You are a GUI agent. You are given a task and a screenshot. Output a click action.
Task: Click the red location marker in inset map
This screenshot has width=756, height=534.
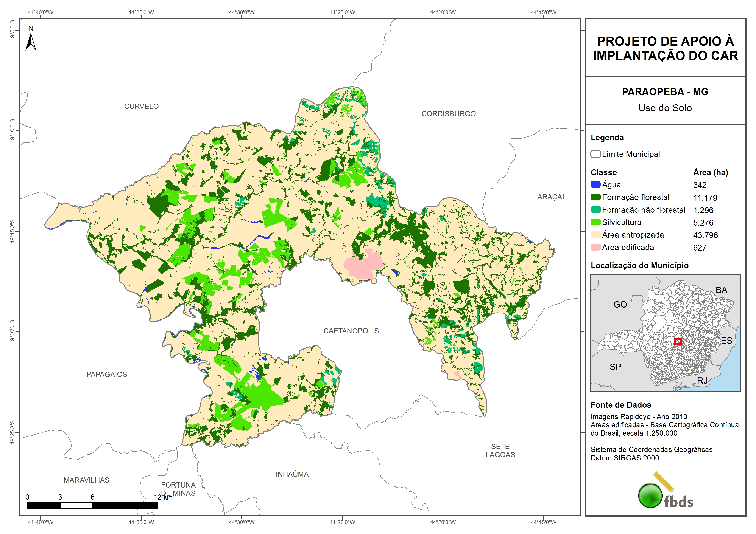pos(678,342)
